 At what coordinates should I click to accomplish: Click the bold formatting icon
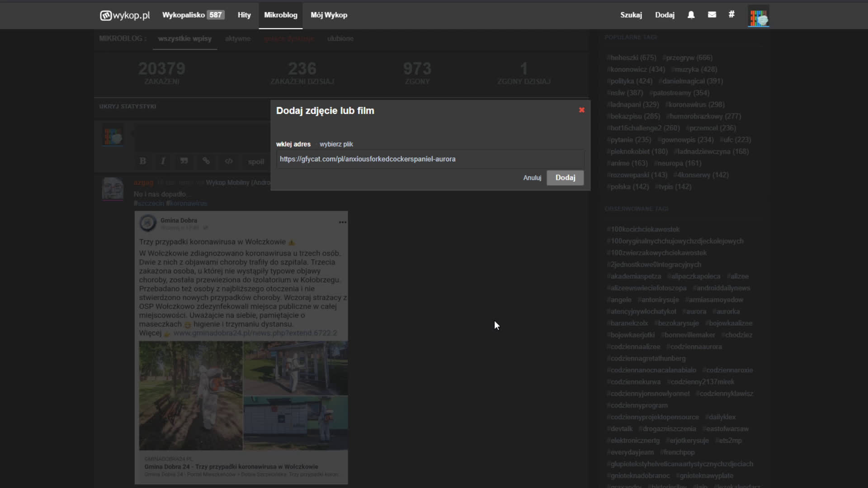point(143,161)
